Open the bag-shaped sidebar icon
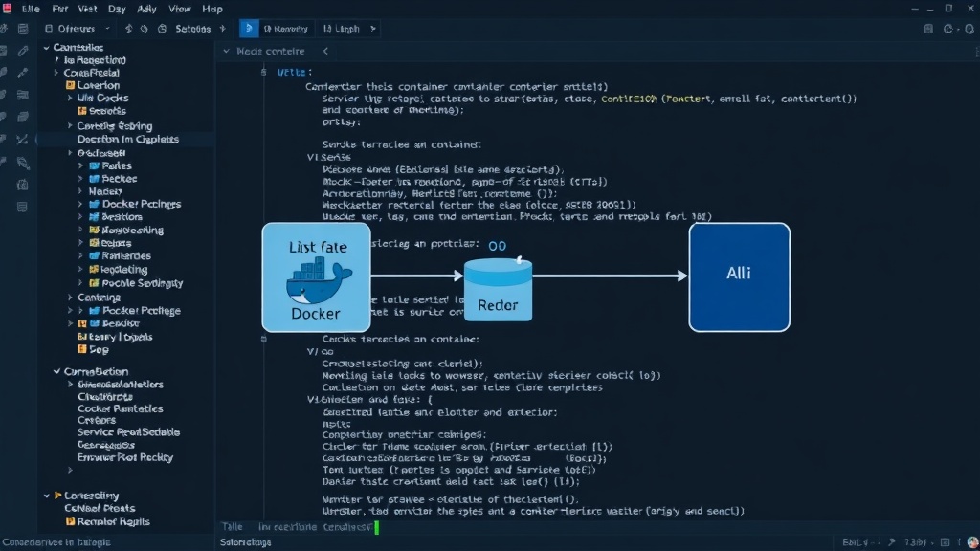This screenshot has height=551, width=980. [x=23, y=185]
